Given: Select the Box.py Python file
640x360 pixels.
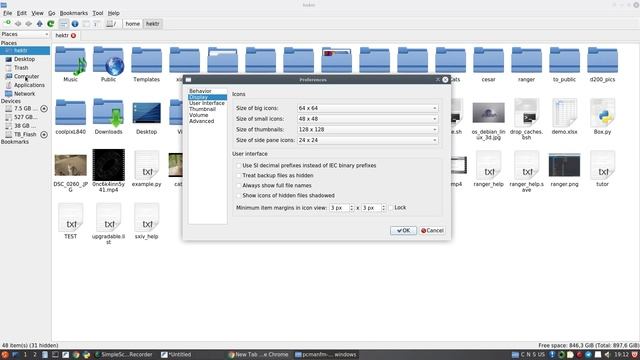Looking at the screenshot, I should 602,116.
